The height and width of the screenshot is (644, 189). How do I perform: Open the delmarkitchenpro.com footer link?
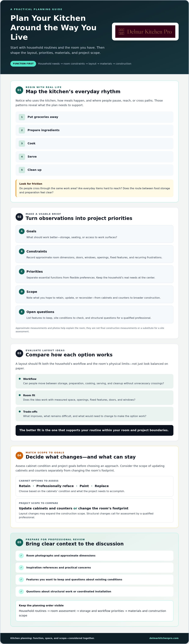point(164,638)
